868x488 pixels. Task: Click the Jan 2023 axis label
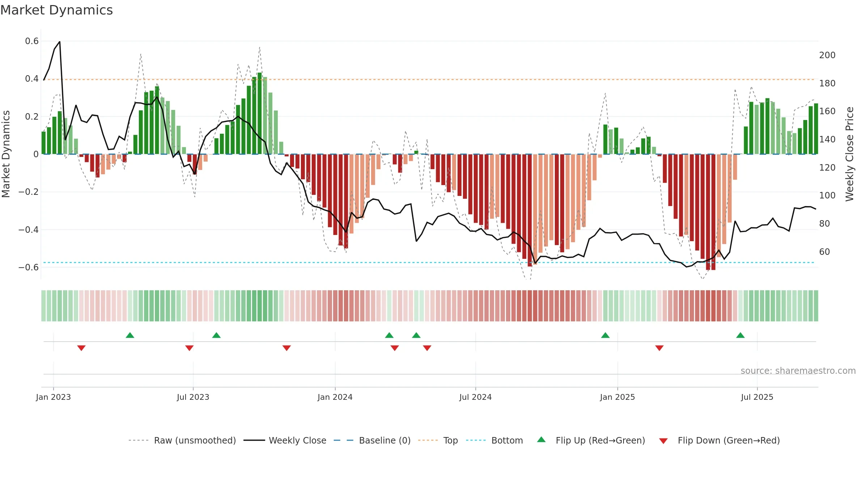[54, 397]
